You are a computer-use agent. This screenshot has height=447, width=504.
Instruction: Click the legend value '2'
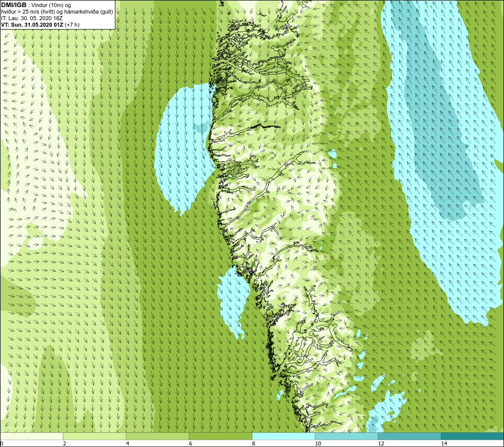65,443
